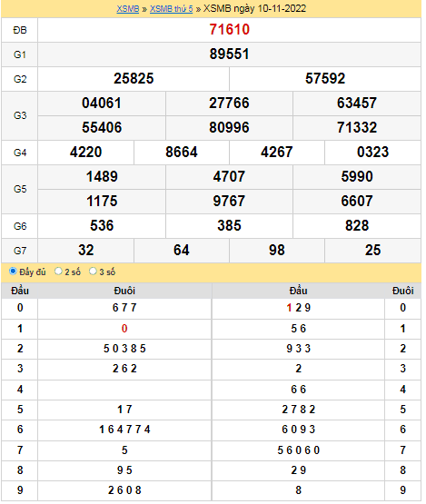Click G3 number 04061
The image size is (426, 504).
click(102, 104)
